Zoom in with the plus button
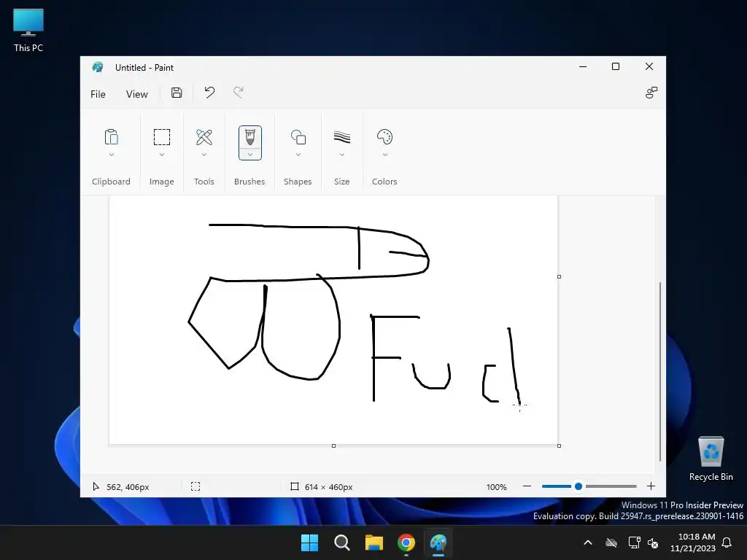Viewport: 747px width, 560px height. pyautogui.click(x=651, y=486)
